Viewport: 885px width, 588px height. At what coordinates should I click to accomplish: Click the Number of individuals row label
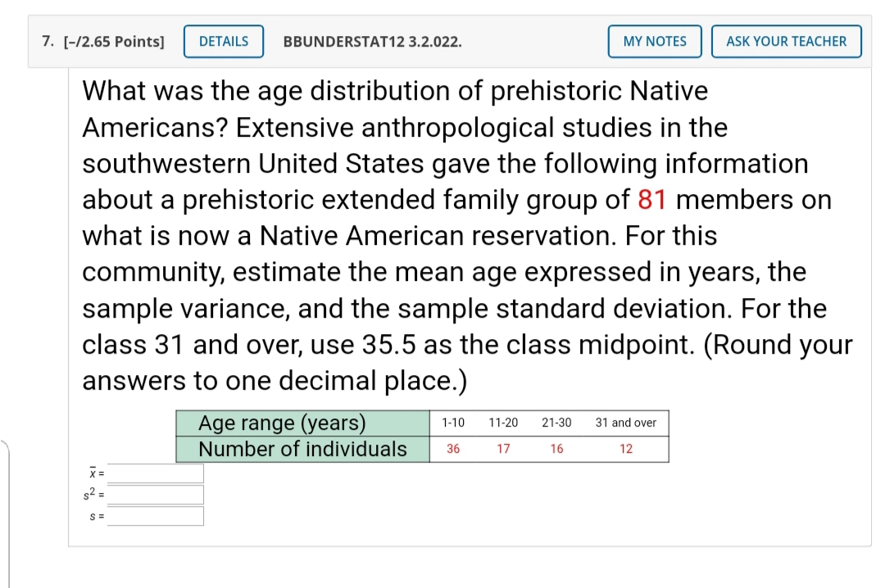click(302, 449)
